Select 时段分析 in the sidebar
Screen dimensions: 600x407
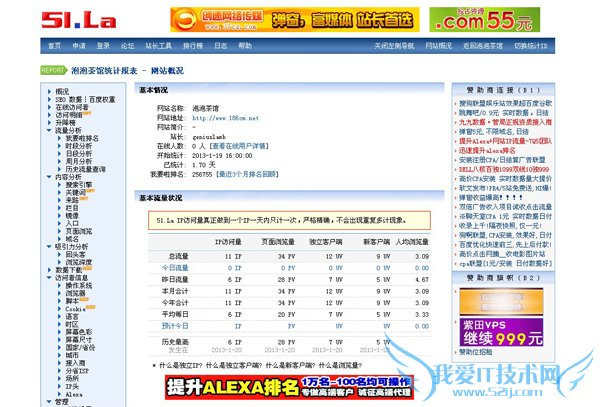tap(79, 146)
